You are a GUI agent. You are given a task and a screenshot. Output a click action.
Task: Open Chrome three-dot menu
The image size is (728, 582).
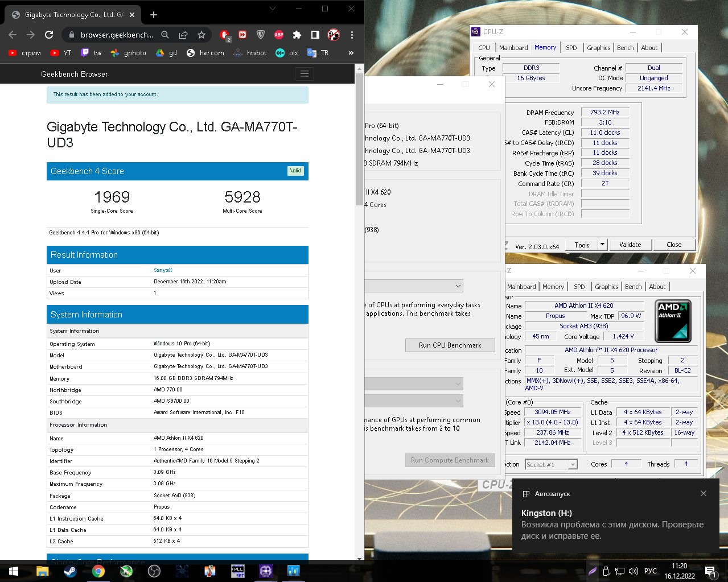[x=352, y=35]
